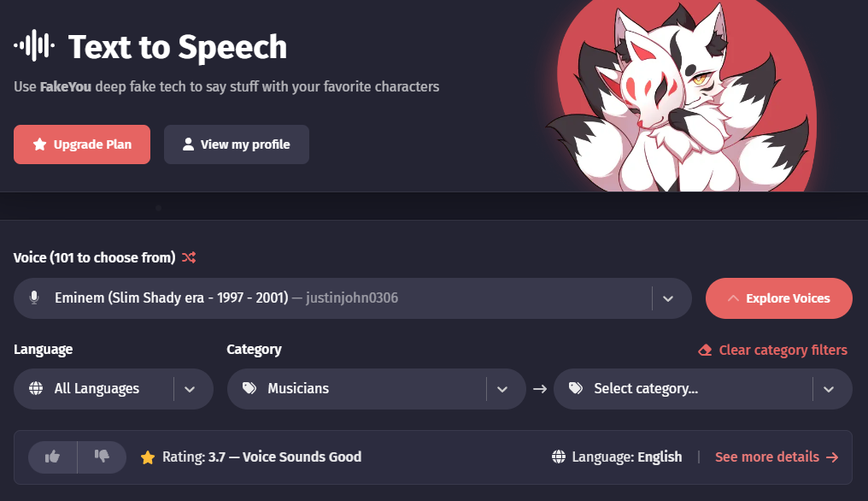This screenshot has width=868, height=501.
Task: Open the Eminem voice dropdown chevron
Action: (668, 298)
